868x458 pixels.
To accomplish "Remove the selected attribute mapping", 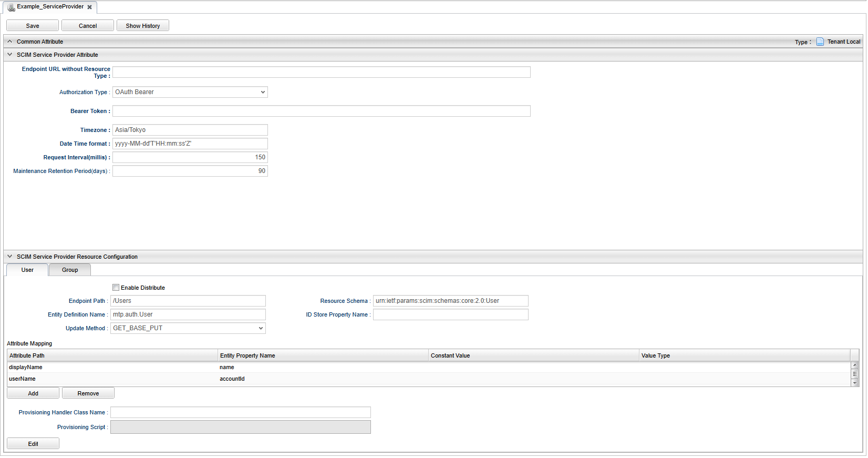I will coord(88,393).
